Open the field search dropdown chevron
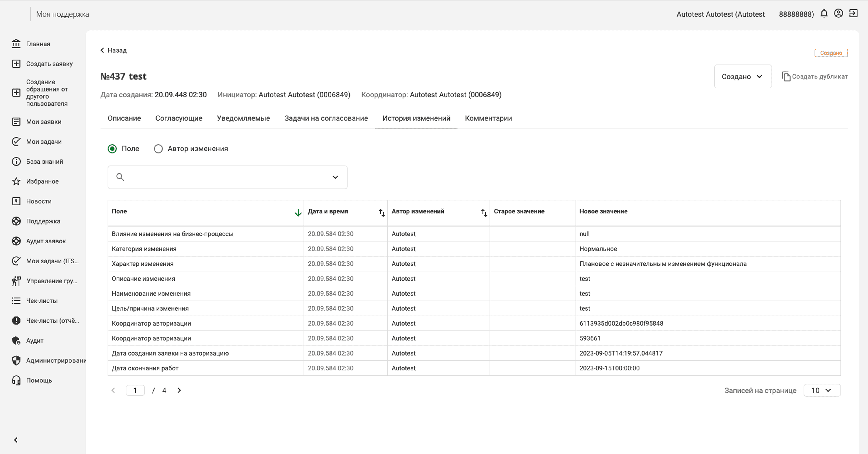 coord(335,177)
